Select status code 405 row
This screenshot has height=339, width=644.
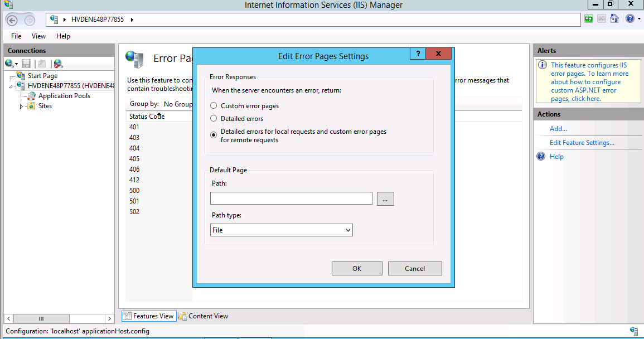(x=134, y=158)
